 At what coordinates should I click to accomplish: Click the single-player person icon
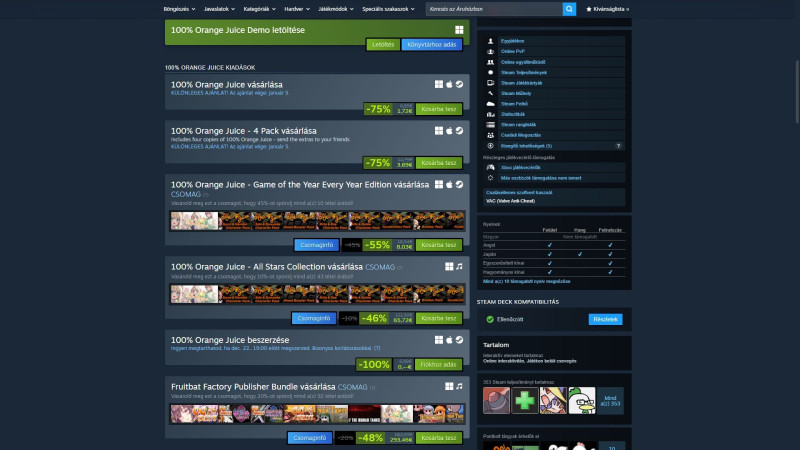[x=490, y=41]
